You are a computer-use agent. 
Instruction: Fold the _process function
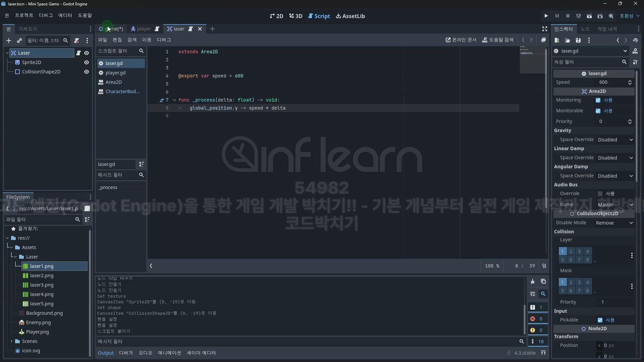click(174, 100)
